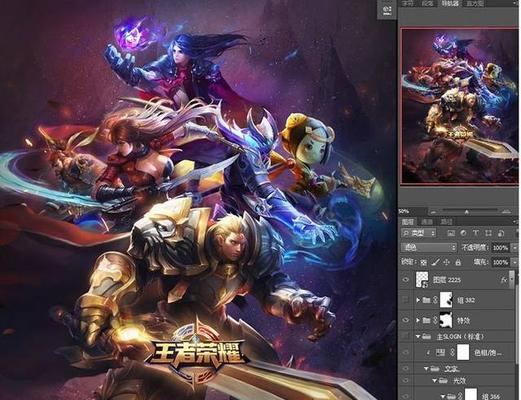The image size is (521, 400).
Task: Click the adjustment icon of 色相/饱 layer
Action: tap(441, 352)
